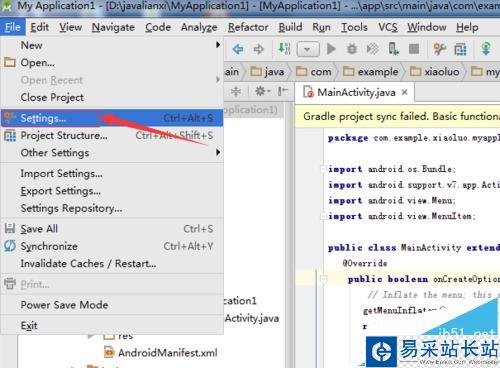Open the Code menu

tap(158, 27)
